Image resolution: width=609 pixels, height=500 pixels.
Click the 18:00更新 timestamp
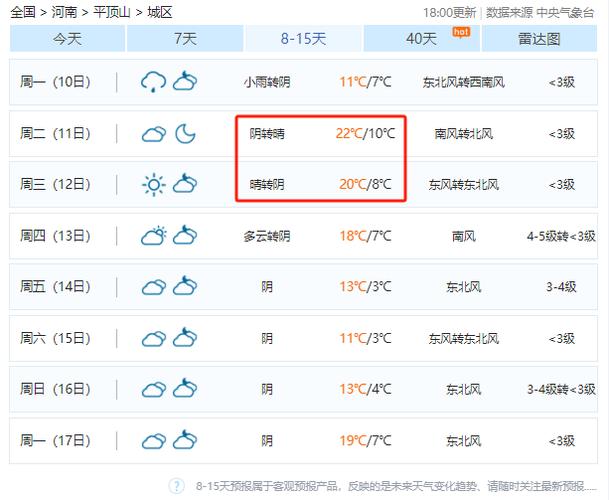[x=449, y=13]
